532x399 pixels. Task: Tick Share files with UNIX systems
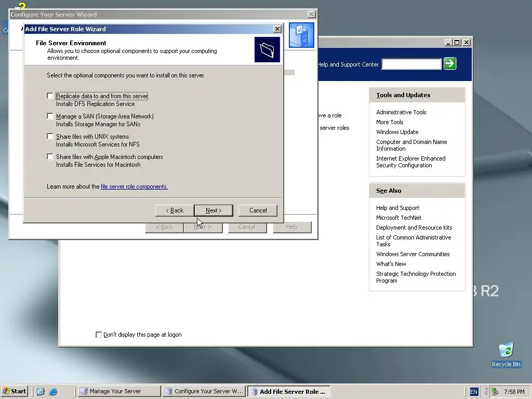tap(50, 137)
